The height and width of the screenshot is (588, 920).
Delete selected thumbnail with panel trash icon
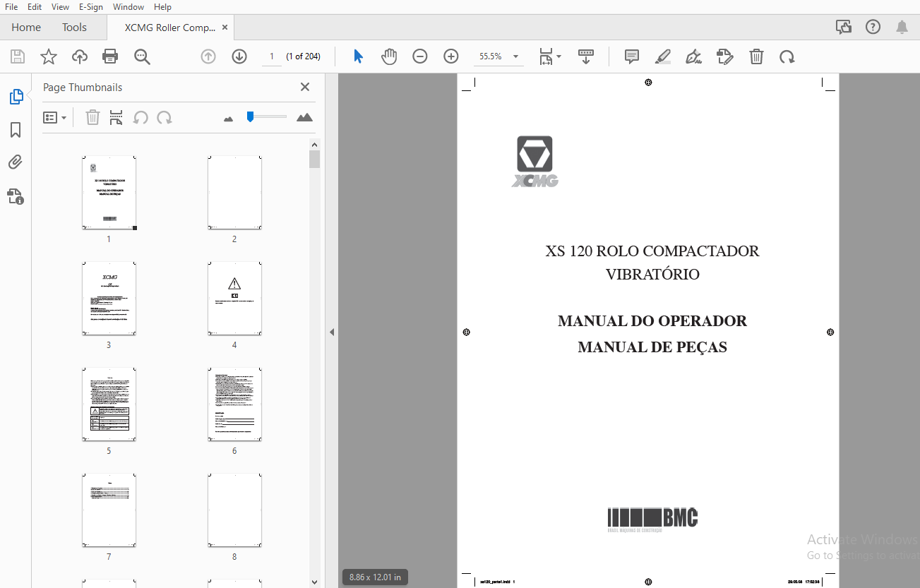[92, 117]
